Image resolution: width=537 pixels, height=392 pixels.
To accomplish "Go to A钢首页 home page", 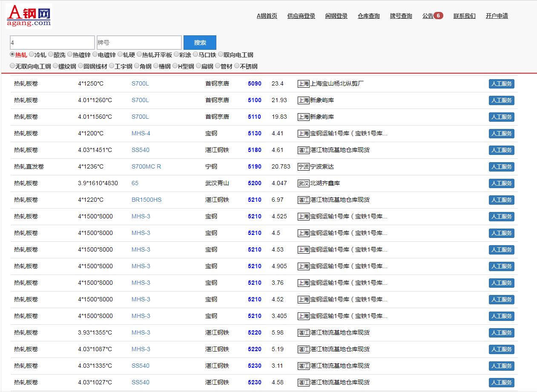I will [x=267, y=16].
